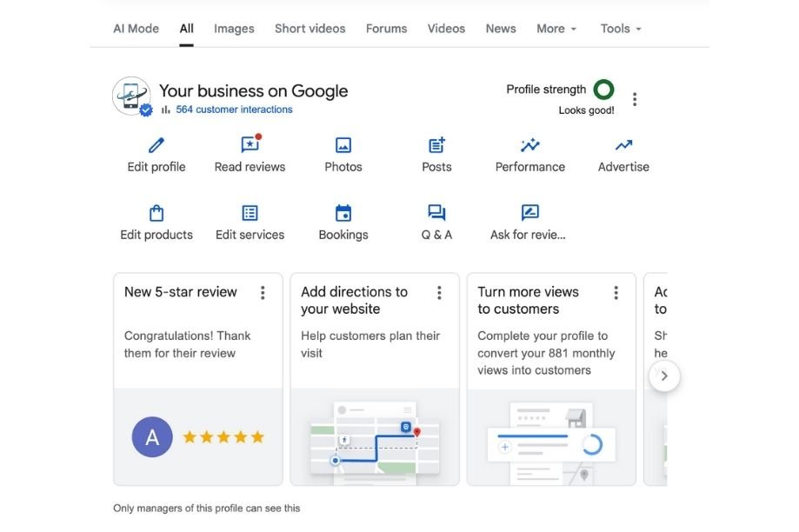
Task: Switch to Videos tab
Action: point(446,29)
